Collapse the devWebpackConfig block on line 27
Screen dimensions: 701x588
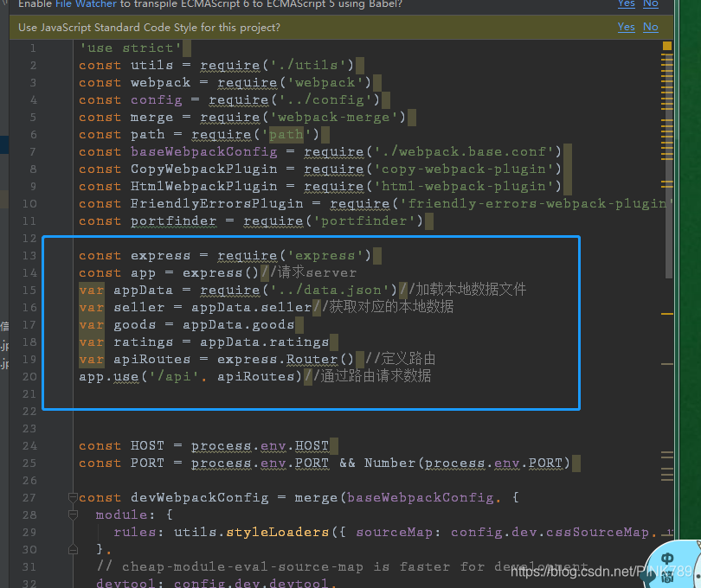pyautogui.click(x=73, y=497)
